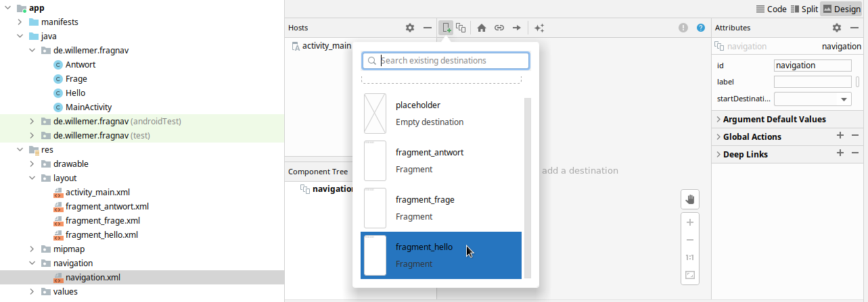Switch to Code view

pyautogui.click(x=771, y=9)
